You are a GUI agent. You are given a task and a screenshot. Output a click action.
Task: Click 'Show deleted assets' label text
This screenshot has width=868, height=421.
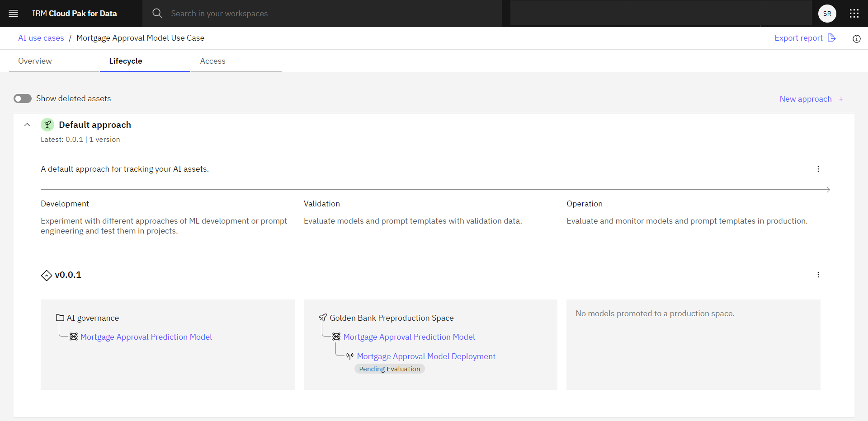click(x=74, y=98)
